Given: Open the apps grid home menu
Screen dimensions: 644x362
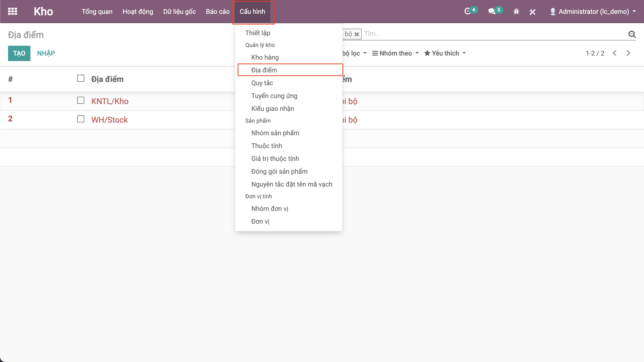Looking at the screenshot, I should click(x=13, y=12).
